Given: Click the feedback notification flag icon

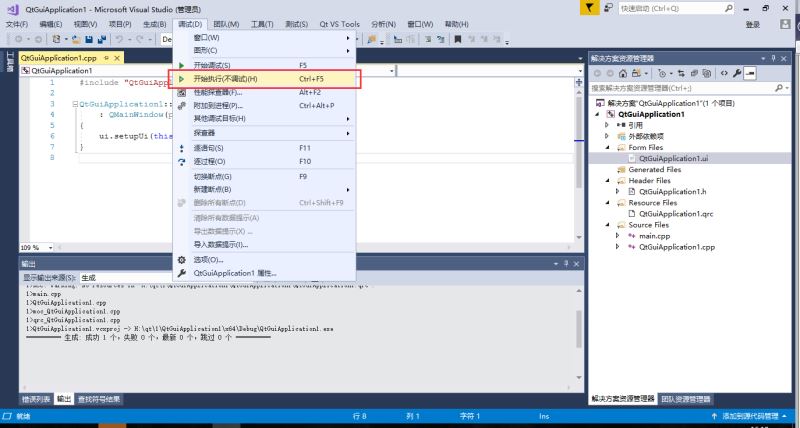Looking at the screenshot, I should (x=589, y=8).
